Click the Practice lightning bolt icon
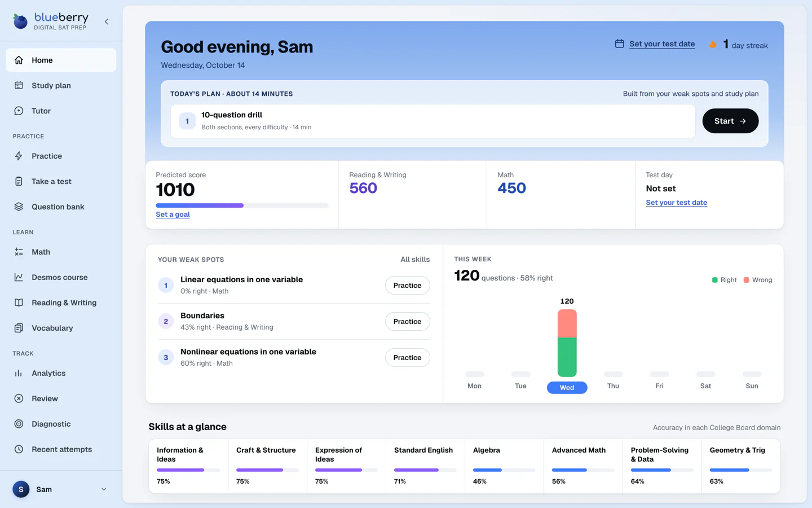This screenshot has width=812, height=508. click(19, 156)
